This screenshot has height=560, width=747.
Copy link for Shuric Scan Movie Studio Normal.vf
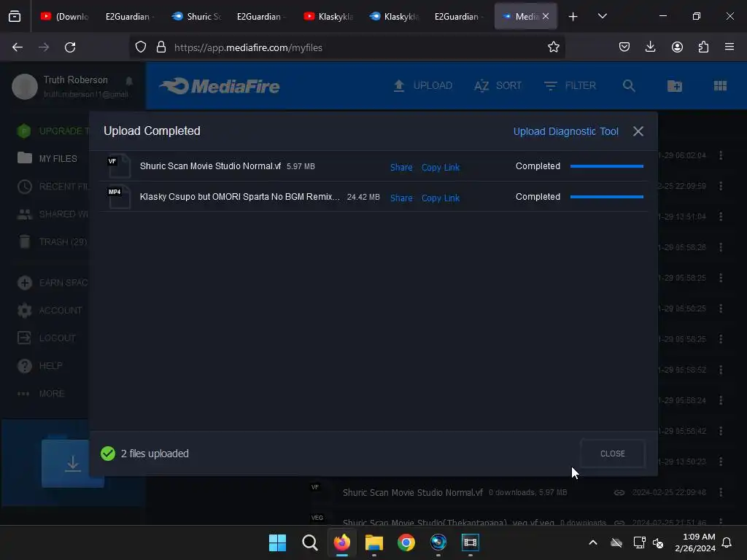coord(440,167)
